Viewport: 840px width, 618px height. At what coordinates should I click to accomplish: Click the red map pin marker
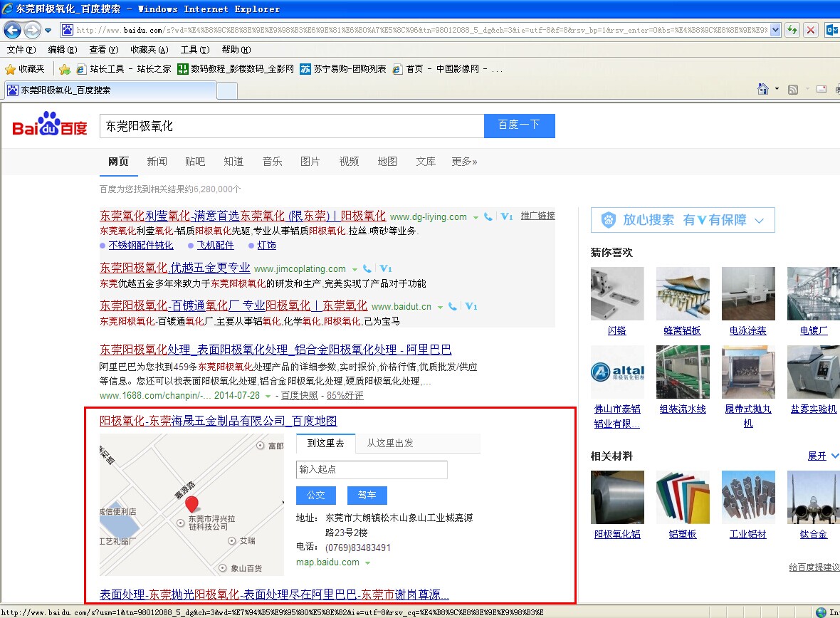191,505
